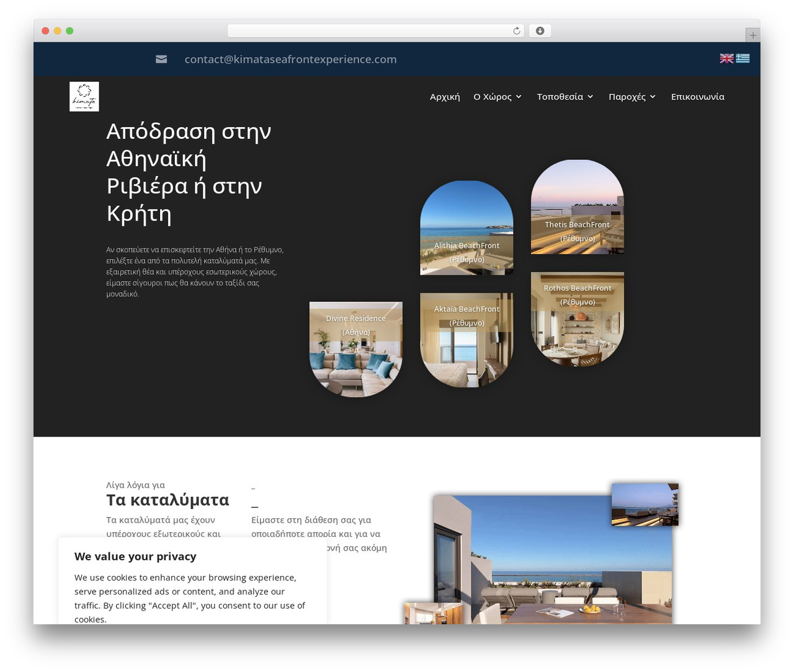Open the Παροχές menu item
The image size is (794, 672).
[x=627, y=97]
